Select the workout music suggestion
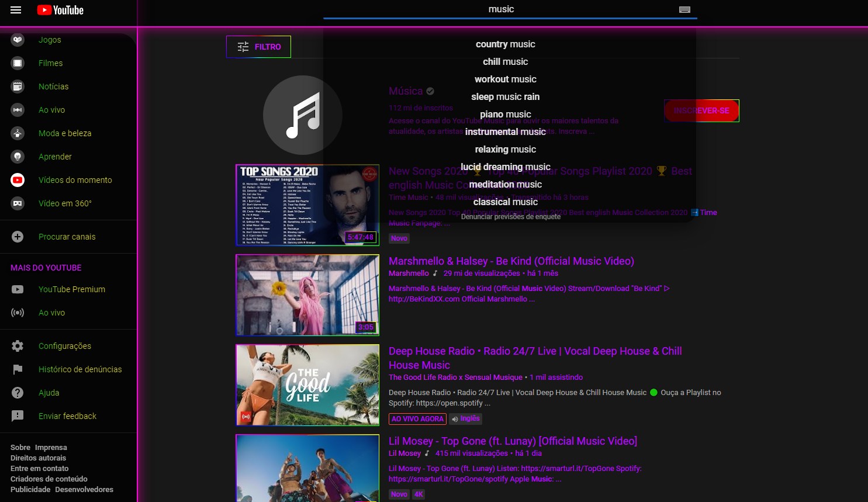The image size is (868, 502). click(506, 79)
